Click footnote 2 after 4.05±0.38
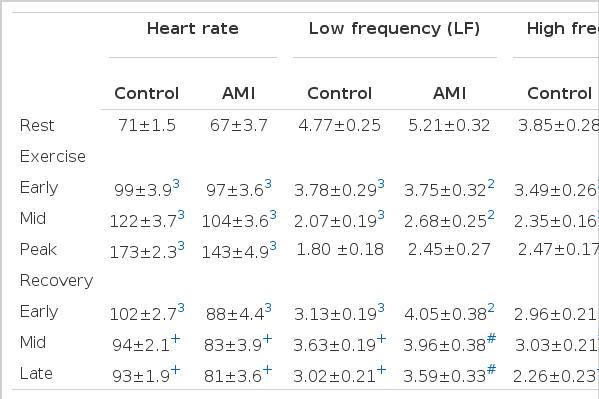Image resolution: width=599 pixels, height=399 pixels. point(491,308)
